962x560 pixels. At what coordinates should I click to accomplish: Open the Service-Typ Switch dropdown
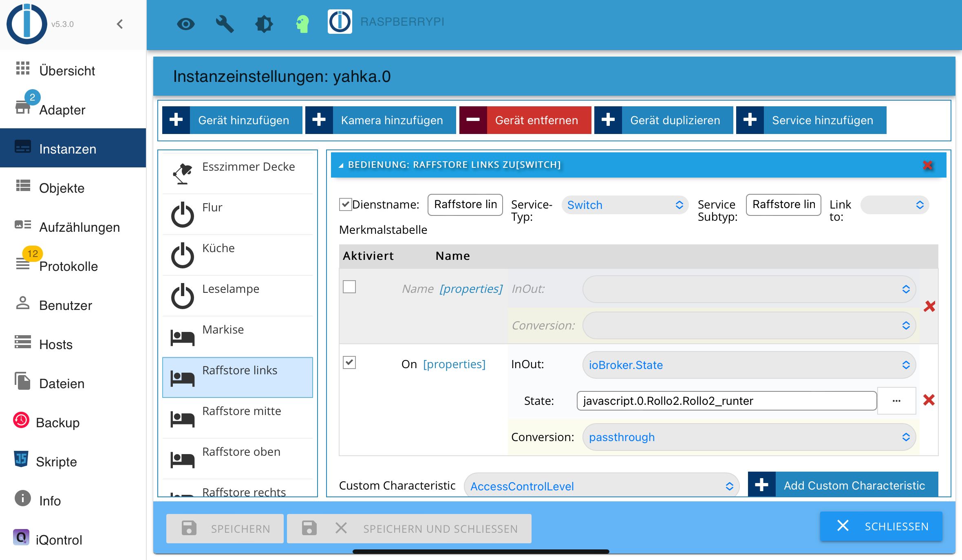point(624,205)
